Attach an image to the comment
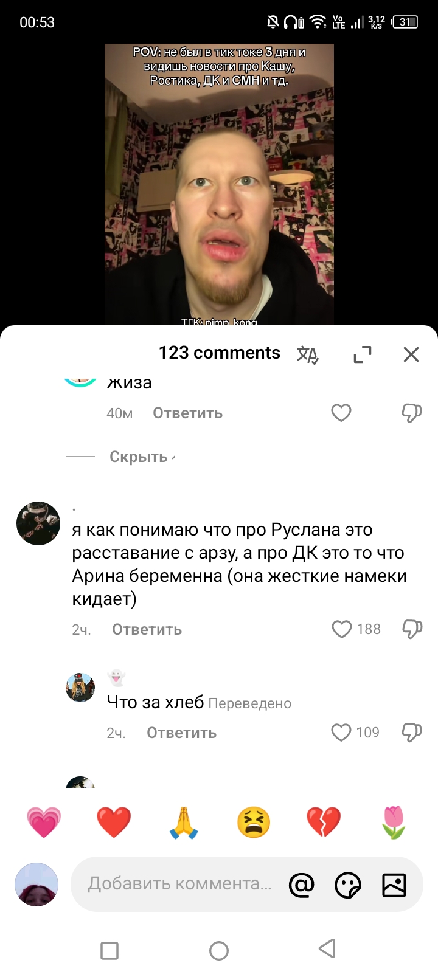The height and width of the screenshot is (980, 438). (x=394, y=885)
